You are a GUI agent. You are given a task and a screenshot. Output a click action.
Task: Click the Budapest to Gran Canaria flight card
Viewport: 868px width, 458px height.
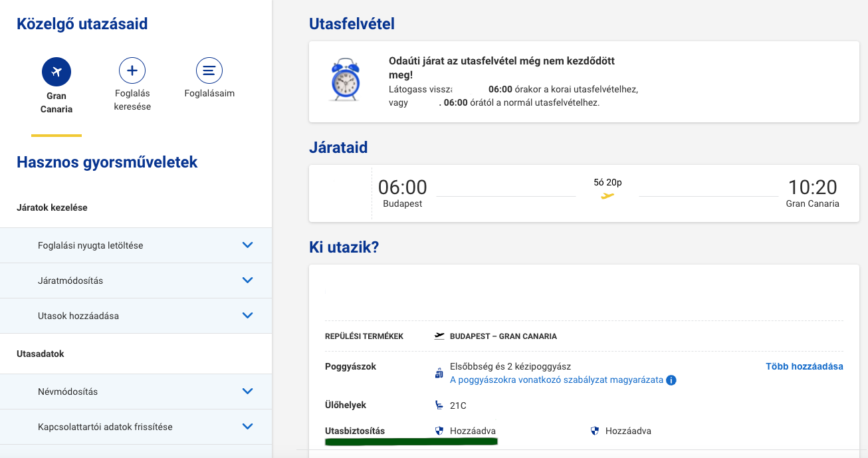coord(584,193)
